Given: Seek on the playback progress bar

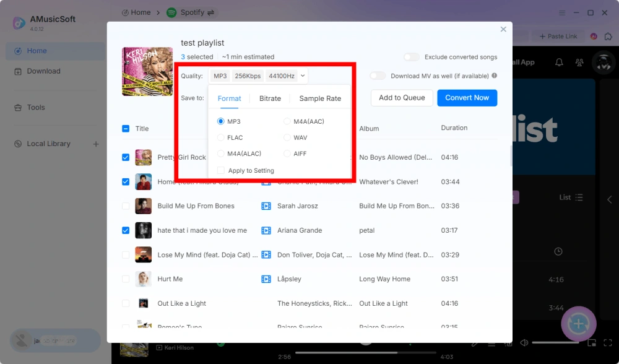Looking at the screenshot, I should pos(366,353).
